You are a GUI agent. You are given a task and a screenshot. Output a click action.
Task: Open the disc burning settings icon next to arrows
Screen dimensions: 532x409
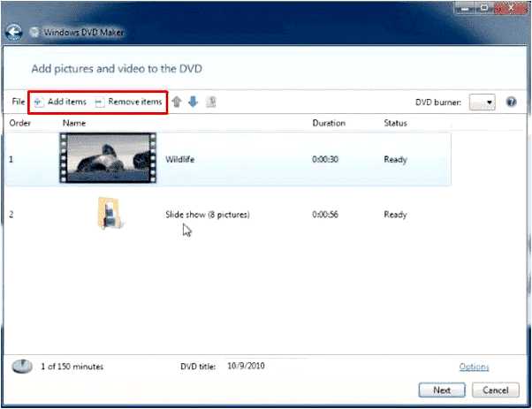(211, 102)
